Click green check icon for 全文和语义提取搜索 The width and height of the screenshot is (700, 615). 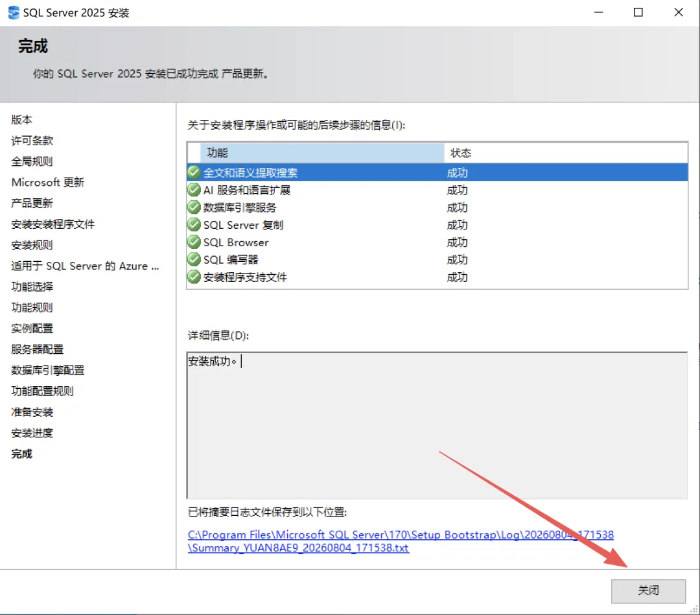(x=194, y=172)
